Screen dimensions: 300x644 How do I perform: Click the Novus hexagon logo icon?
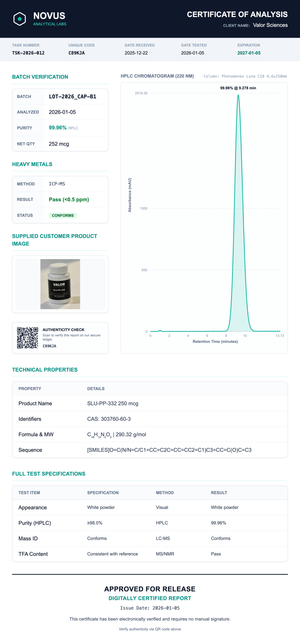[x=20, y=19]
